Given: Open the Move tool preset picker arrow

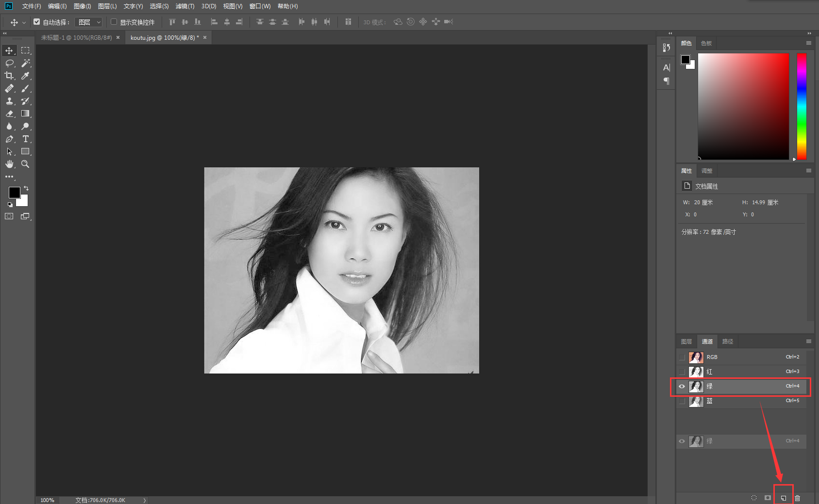Looking at the screenshot, I should coord(24,22).
